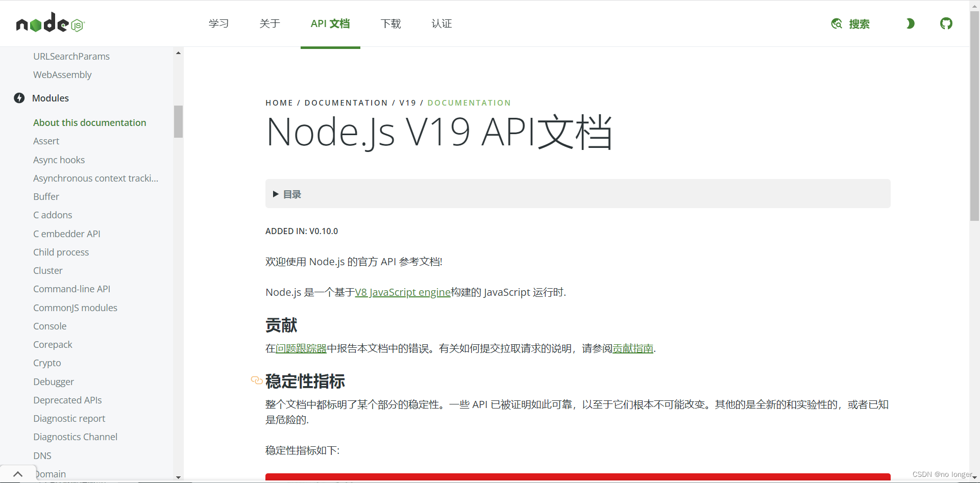Click the anchor link icon beside 稳定性指标
980x483 pixels.
tap(257, 380)
